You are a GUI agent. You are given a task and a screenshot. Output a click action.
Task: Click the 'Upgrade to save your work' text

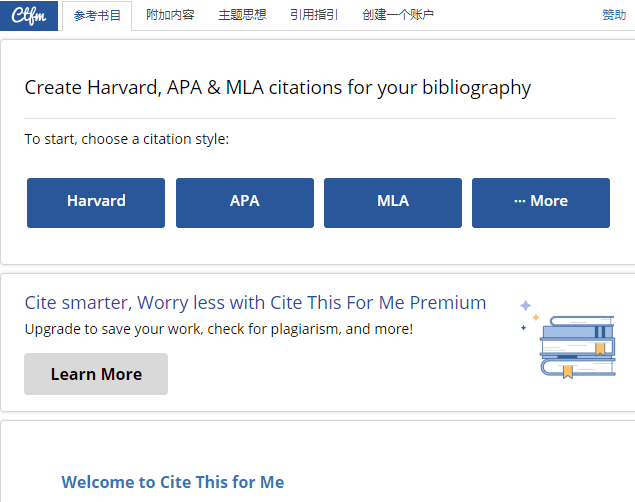tap(218, 328)
